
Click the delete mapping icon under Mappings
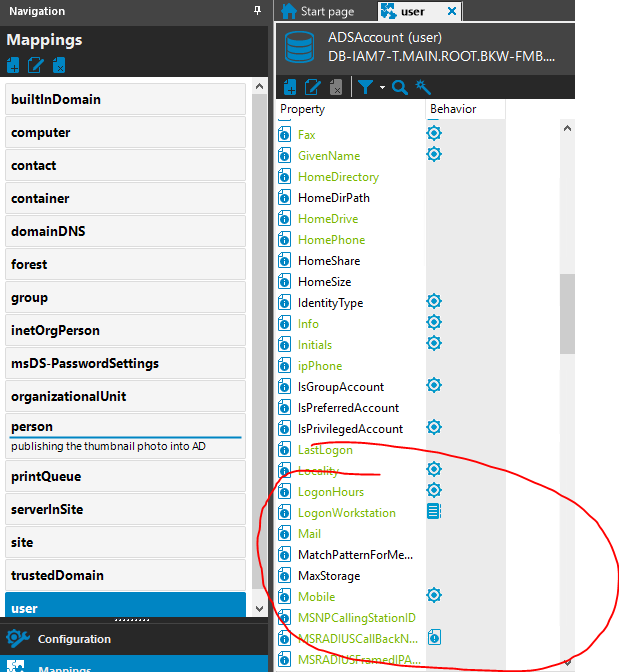pyautogui.click(x=59, y=65)
